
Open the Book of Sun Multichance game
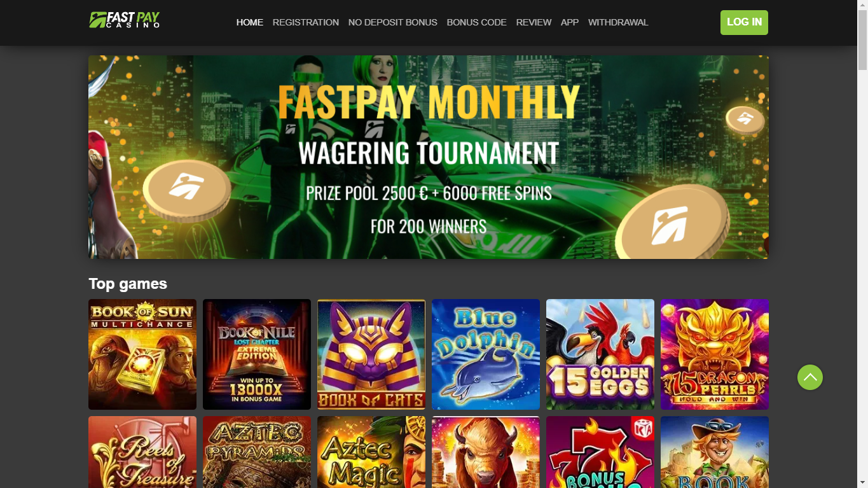click(x=142, y=354)
